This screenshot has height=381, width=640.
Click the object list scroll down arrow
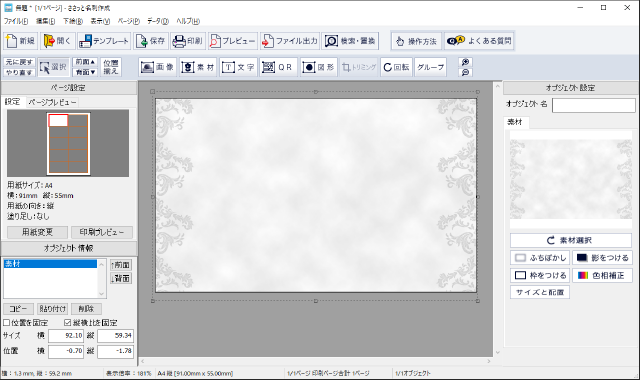(102, 294)
